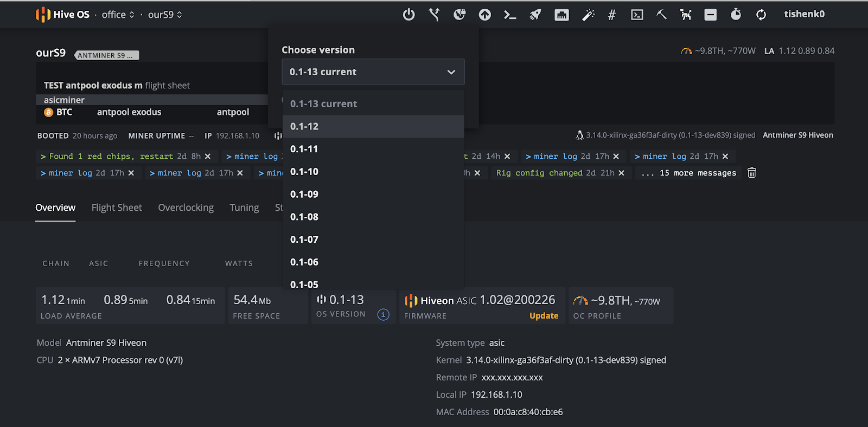The height and width of the screenshot is (427, 868).
Task: Click the upgrade arrow-up circle icon
Action: [485, 15]
